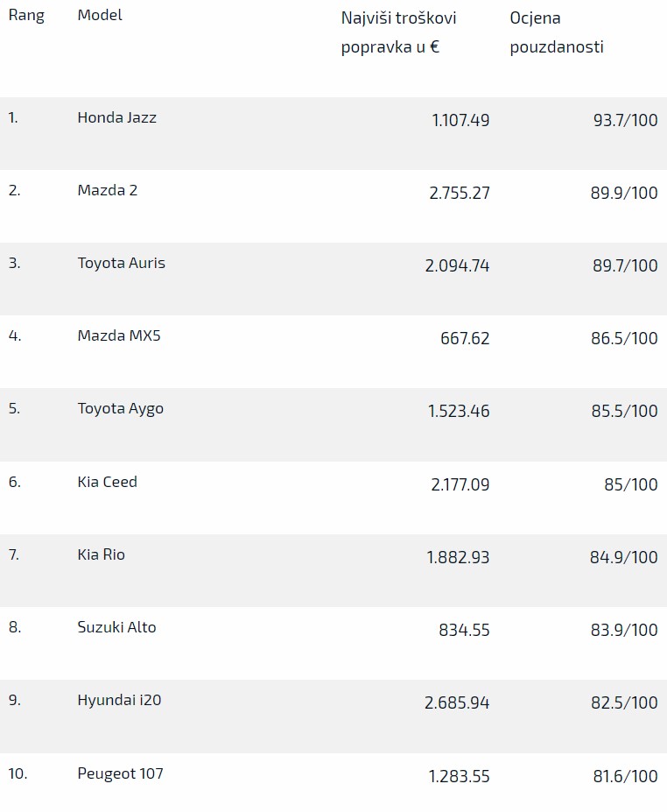This screenshot has height=812, width=667.
Task: Click the Model column header
Action: coord(100,16)
